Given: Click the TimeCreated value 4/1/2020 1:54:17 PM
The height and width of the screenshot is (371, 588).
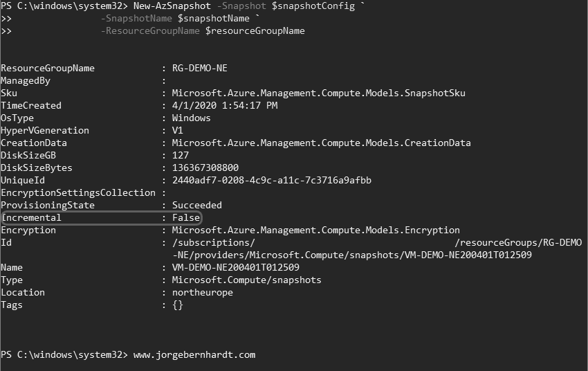Looking at the screenshot, I should [x=224, y=105].
